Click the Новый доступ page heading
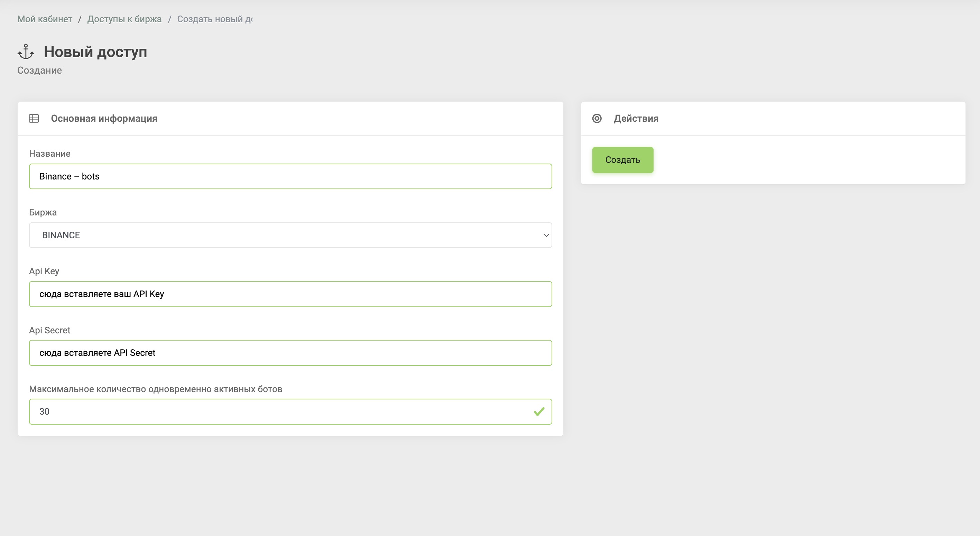 click(x=95, y=52)
